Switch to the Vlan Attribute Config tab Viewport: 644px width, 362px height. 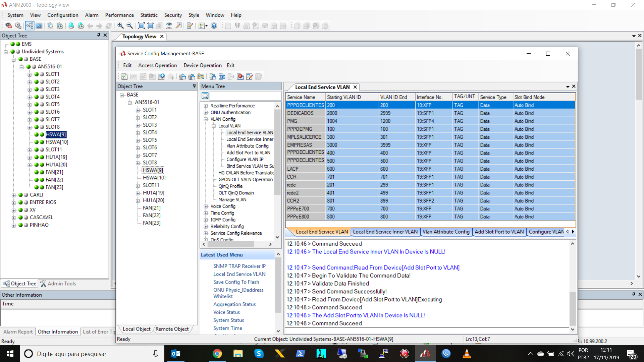pyautogui.click(x=446, y=232)
